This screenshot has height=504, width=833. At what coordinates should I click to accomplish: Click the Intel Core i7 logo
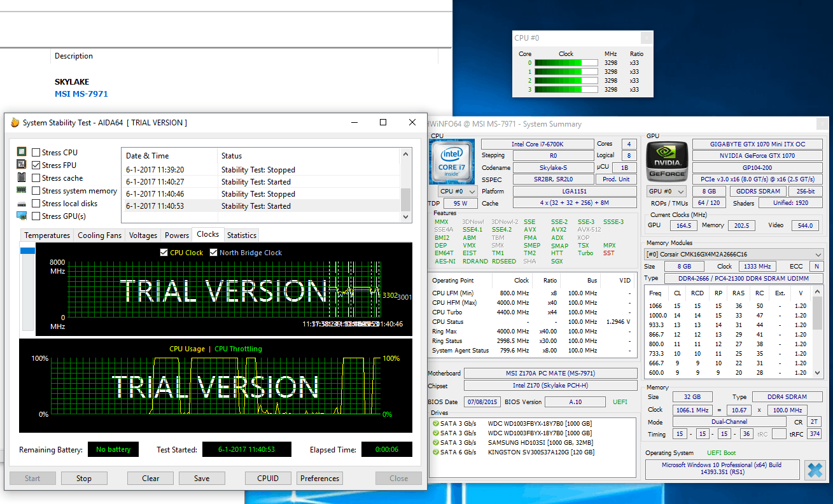pos(452,162)
